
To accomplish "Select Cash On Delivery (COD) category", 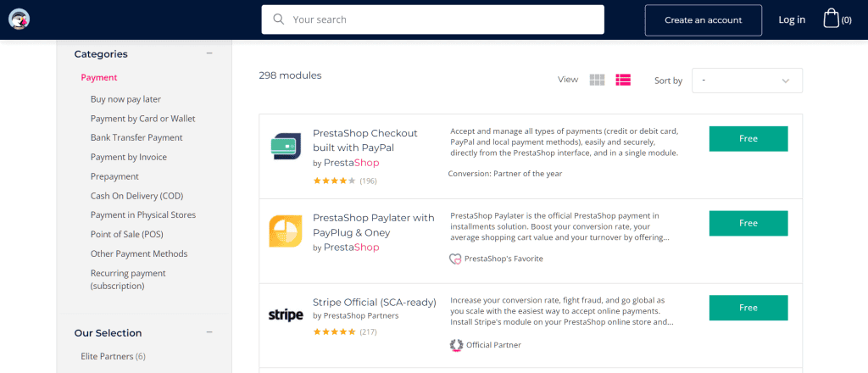I will [x=136, y=196].
